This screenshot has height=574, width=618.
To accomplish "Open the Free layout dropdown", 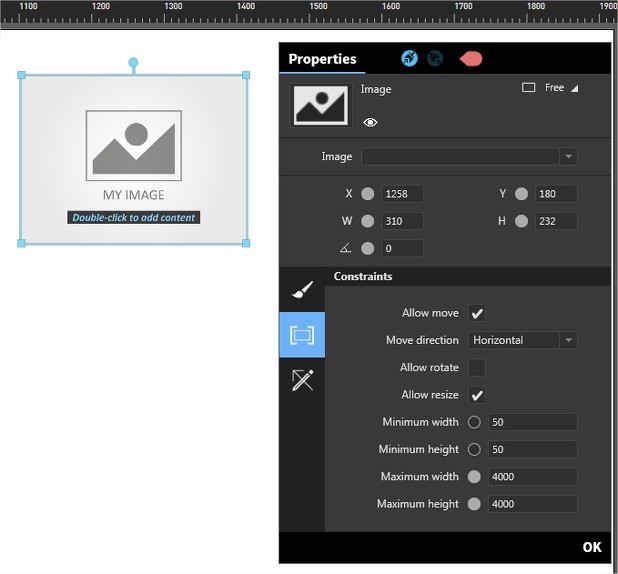I will (x=561, y=88).
